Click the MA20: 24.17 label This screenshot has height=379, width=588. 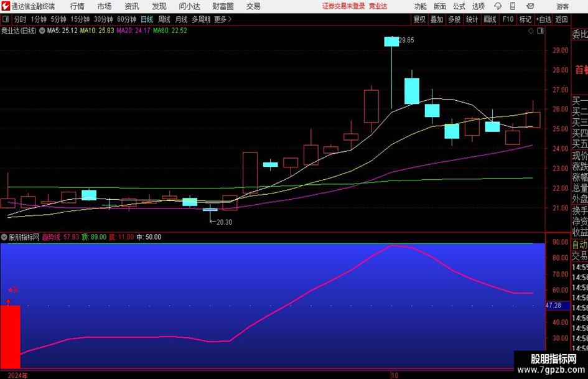click(134, 30)
